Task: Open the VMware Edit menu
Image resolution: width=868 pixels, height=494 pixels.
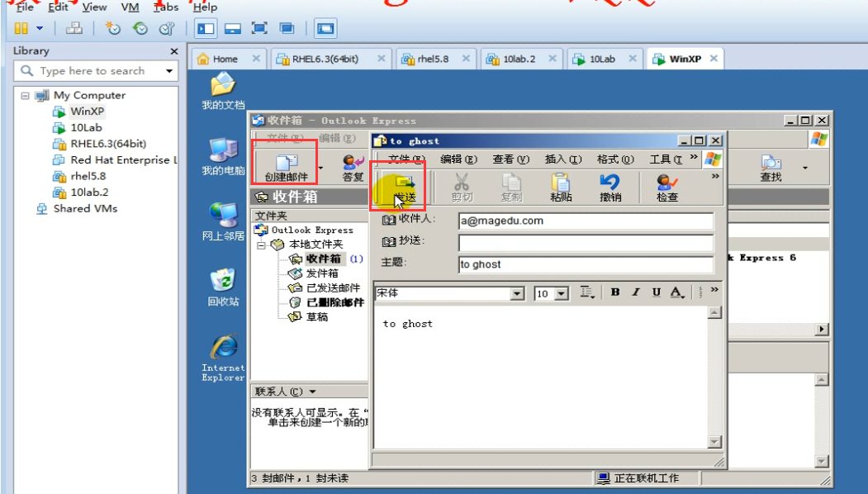Action: pos(58,7)
